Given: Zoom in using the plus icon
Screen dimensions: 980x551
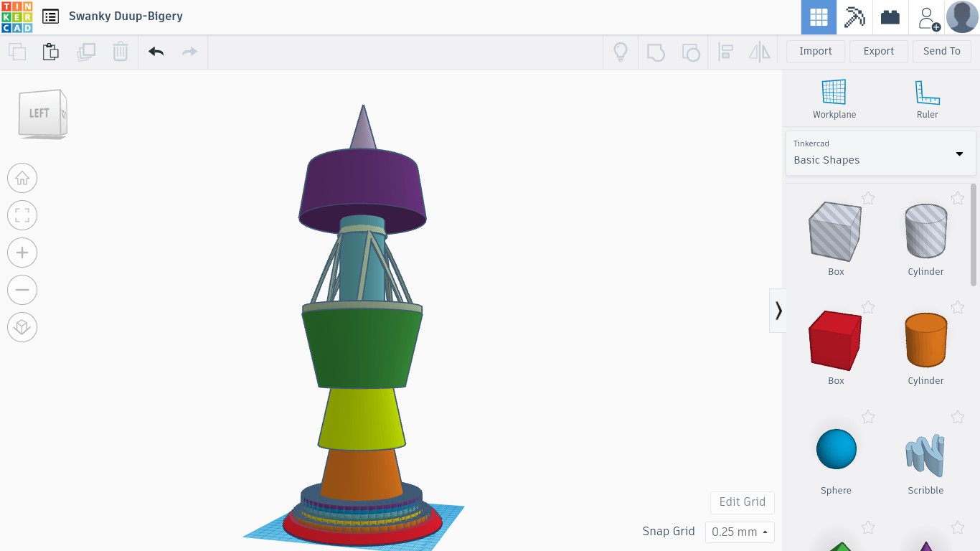Looking at the screenshot, I should (x=22, y=253).
